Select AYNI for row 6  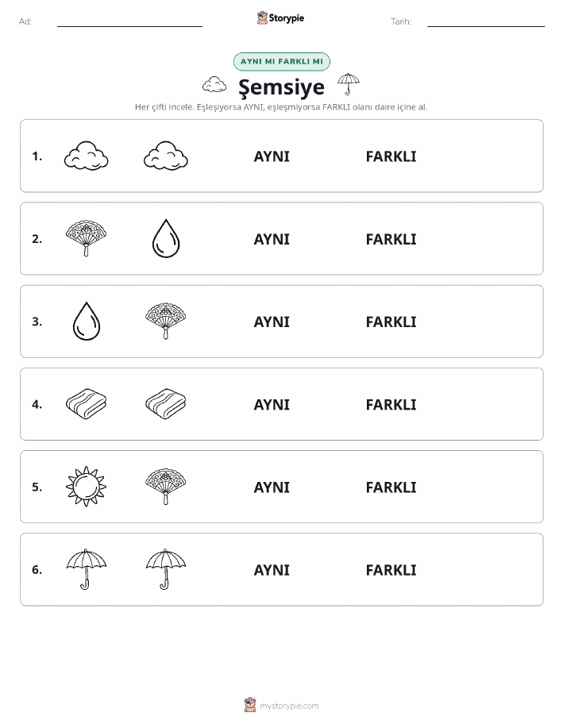(272, 570)
